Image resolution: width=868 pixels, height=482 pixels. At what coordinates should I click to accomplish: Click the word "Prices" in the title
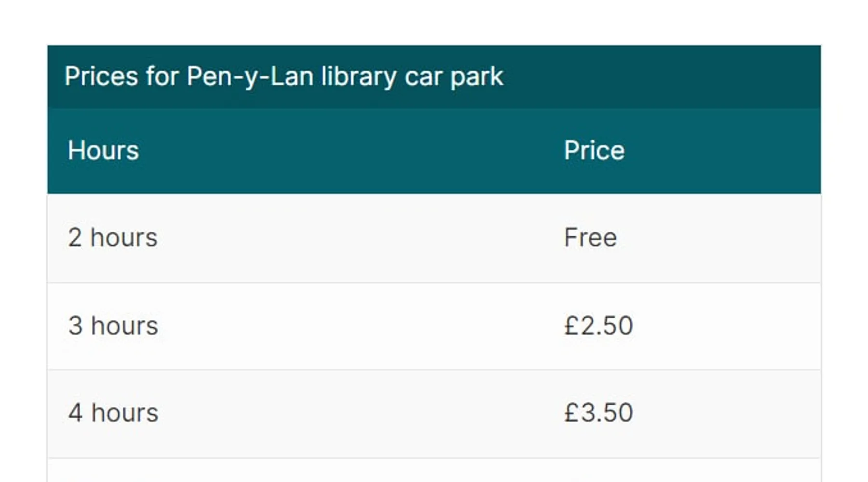(101, 77)
